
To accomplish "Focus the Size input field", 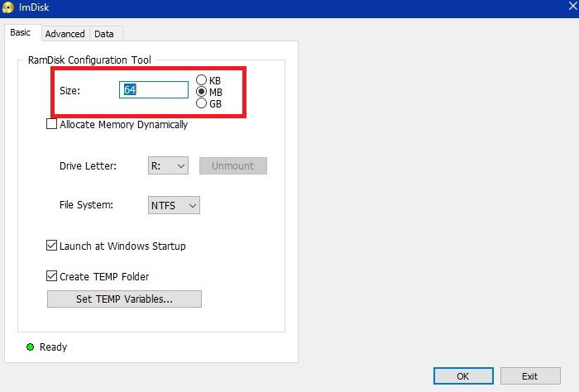I will coord(154,89).
